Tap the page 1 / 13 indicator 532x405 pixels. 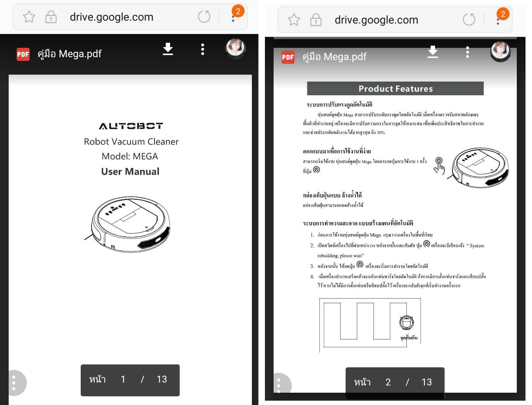130,380
